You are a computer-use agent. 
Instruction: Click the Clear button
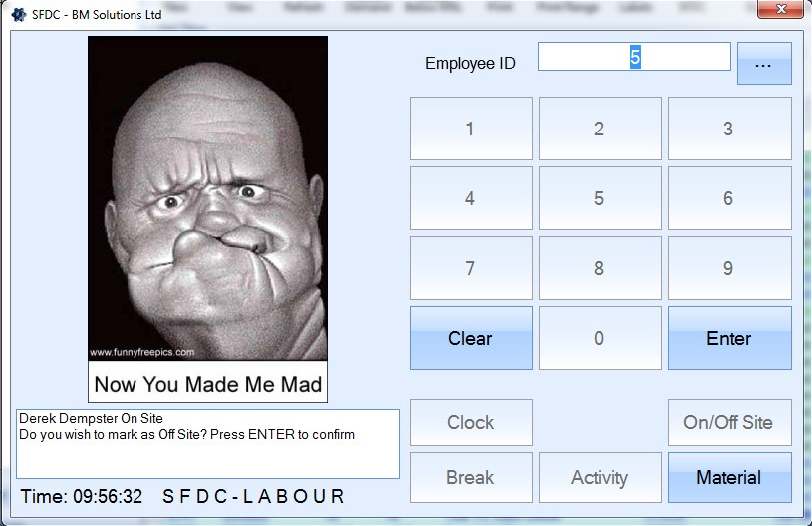[x=471, y=338]
